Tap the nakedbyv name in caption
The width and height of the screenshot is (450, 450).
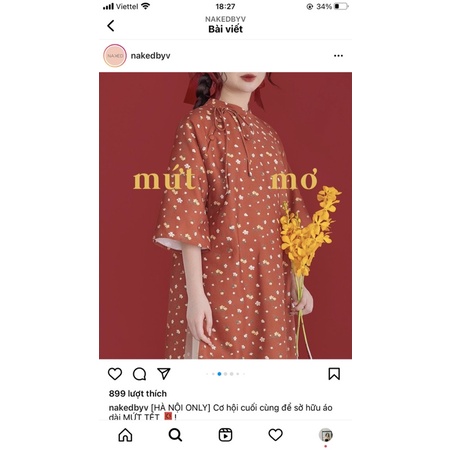click(x=128, y=408)
